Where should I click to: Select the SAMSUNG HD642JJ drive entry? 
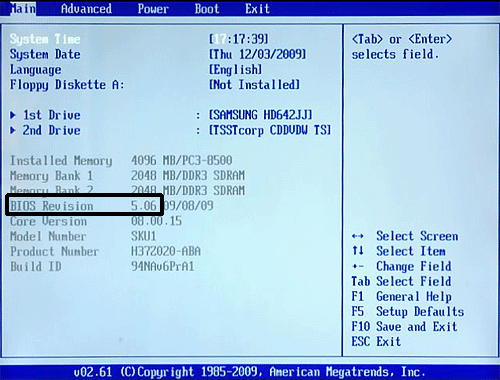[x=261, y=115]
